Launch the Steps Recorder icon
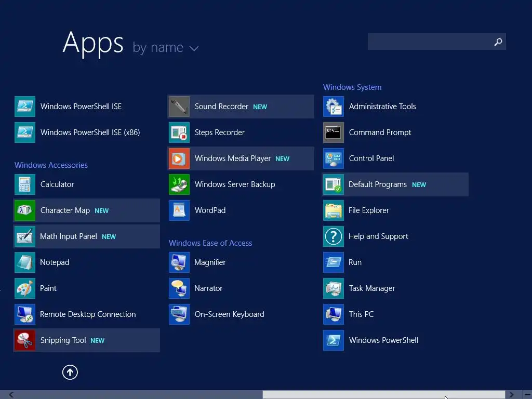This screenshot has width=532, height=399. click(x=179, y=132)
